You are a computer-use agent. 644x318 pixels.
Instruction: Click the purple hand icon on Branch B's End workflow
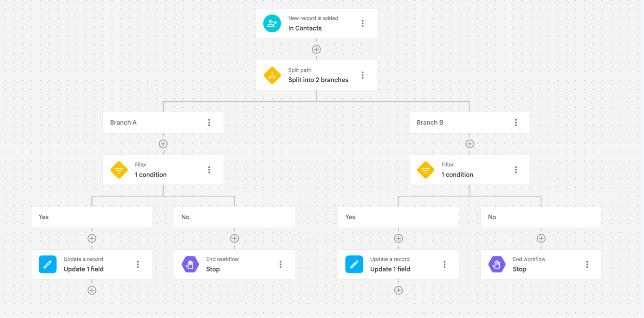click(x=496, y=264)
